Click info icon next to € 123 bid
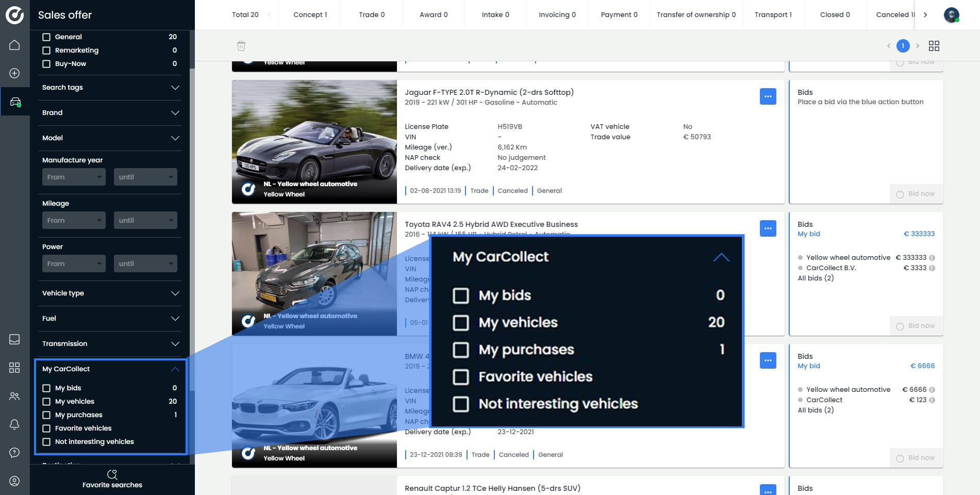The height and width of the screenshot is (495, 980). tap(932, 400)
